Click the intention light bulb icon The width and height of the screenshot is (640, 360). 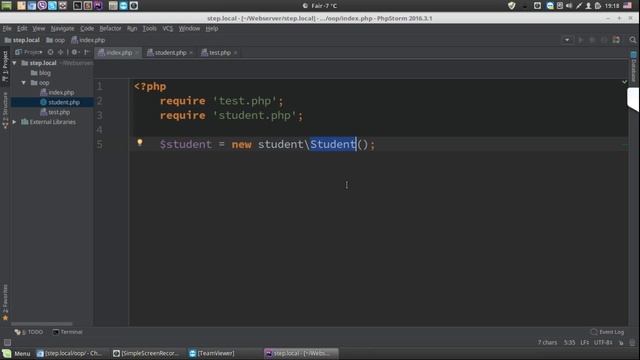coord(140,142)
